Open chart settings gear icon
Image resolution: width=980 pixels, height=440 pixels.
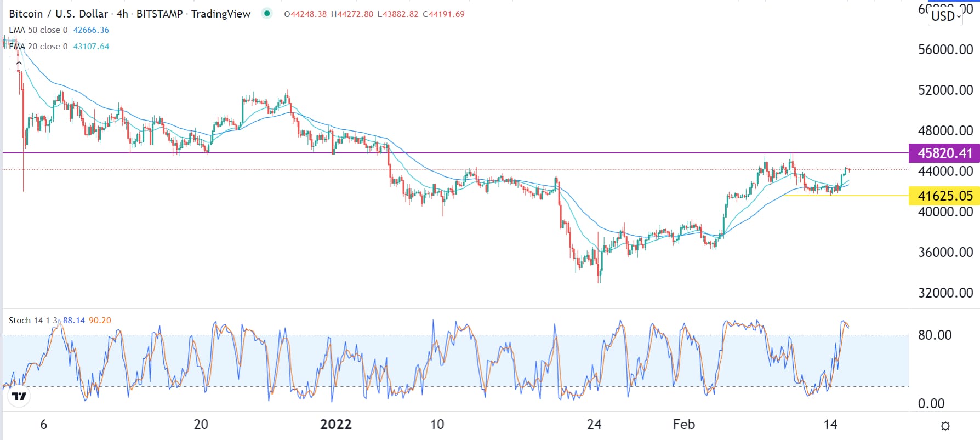[x=945, y=426]
